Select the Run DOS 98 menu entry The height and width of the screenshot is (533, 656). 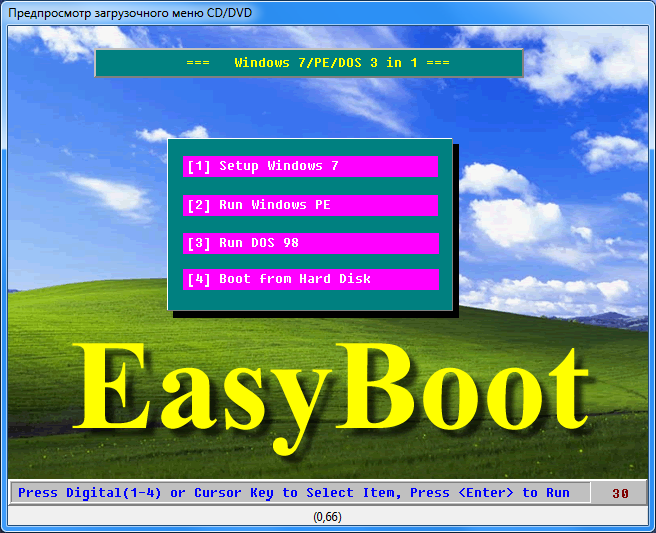[x=311, y=243]
